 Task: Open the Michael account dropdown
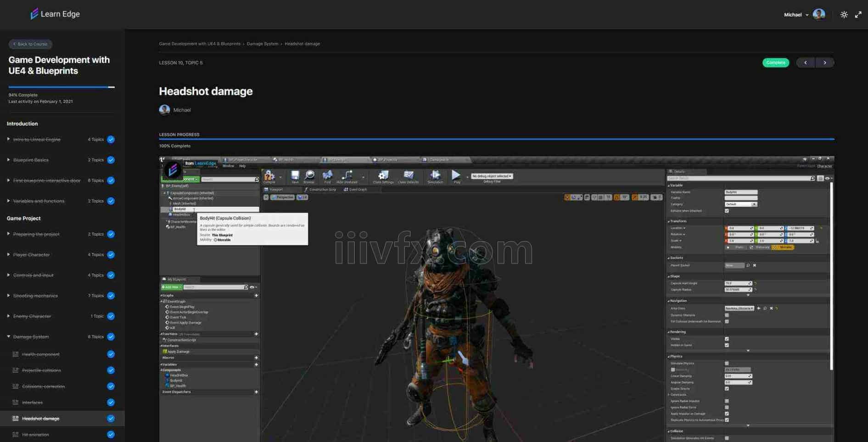pos(796,15)
